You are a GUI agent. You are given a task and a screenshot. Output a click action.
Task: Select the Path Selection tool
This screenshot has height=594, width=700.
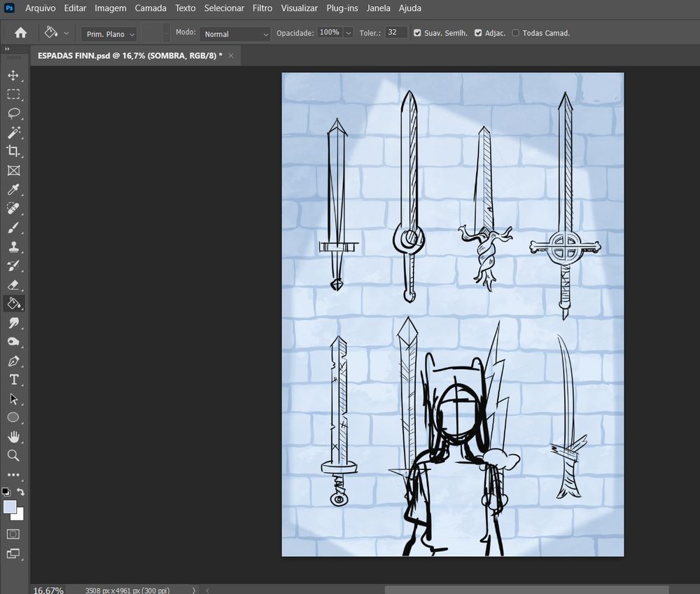13,399
